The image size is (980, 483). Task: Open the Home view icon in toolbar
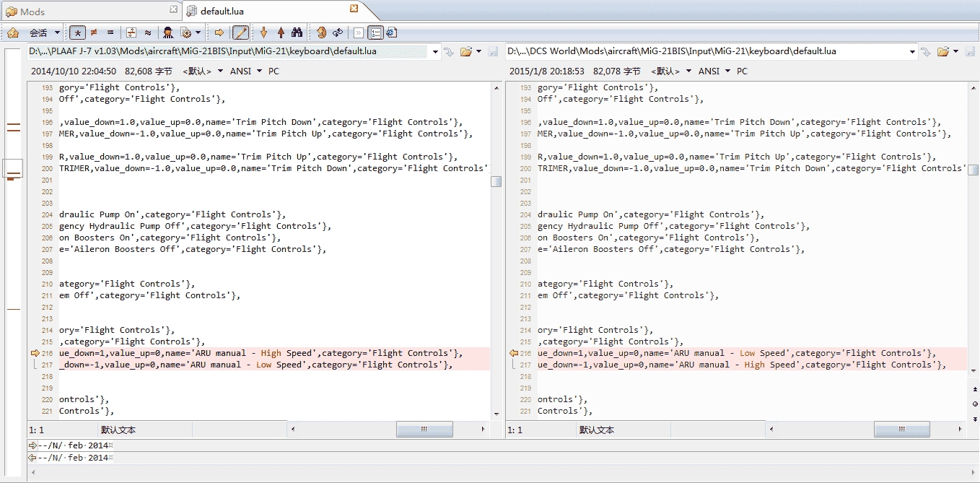pyautogui.click(x=12, y=32)
